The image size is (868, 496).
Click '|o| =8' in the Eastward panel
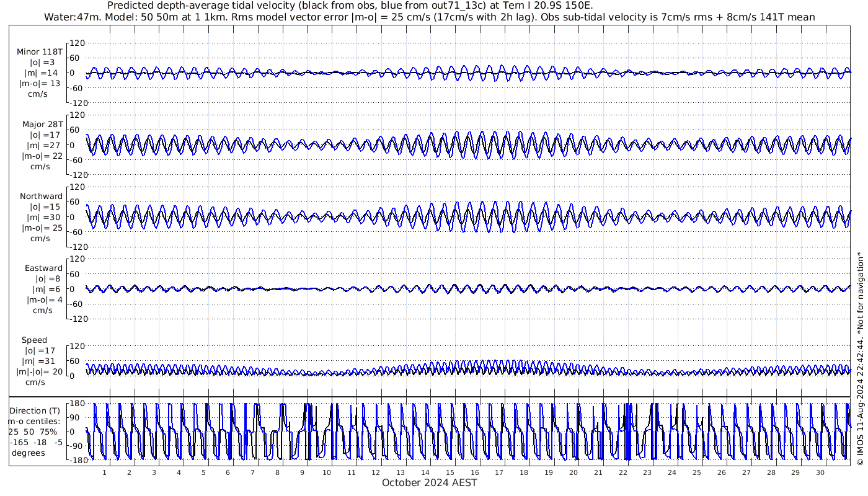click(47, 278)
